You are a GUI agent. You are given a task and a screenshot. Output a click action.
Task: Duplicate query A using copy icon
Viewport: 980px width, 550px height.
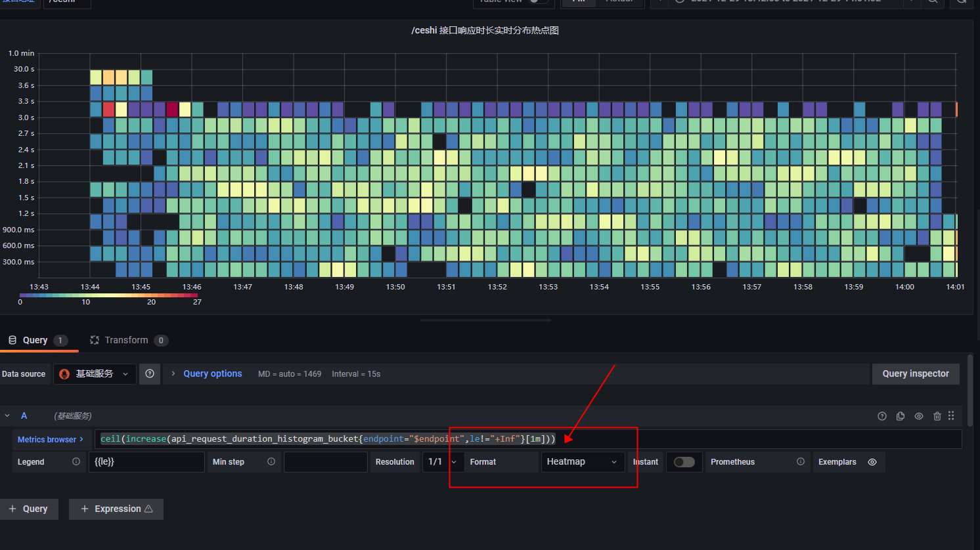(x=900, y=415)
